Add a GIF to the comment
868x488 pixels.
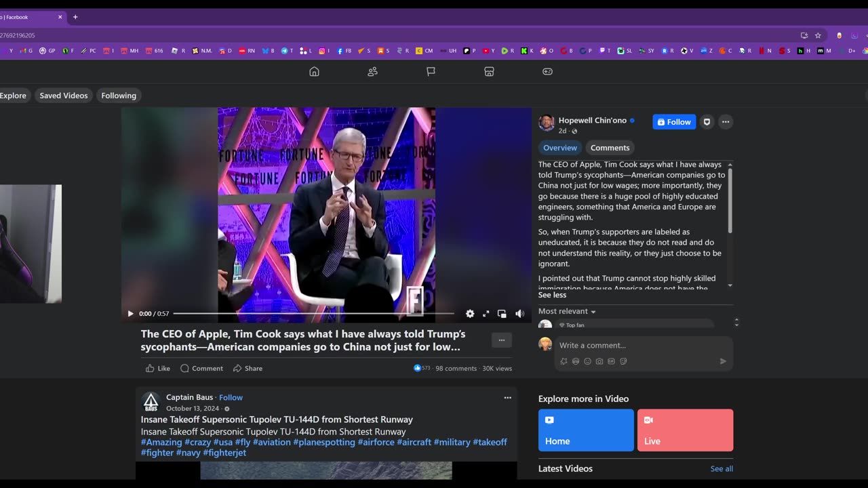click(611, 361)
